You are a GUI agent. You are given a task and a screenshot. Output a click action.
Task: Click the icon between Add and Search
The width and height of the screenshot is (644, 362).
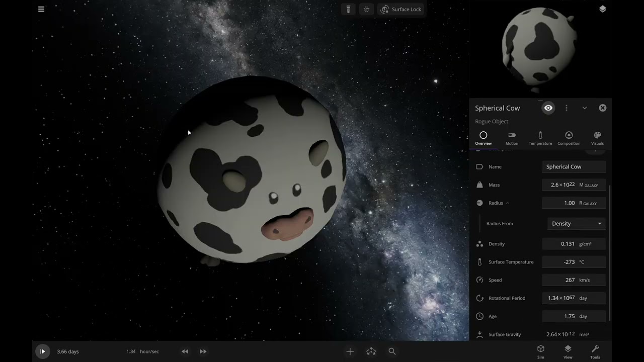coord(371,351)
